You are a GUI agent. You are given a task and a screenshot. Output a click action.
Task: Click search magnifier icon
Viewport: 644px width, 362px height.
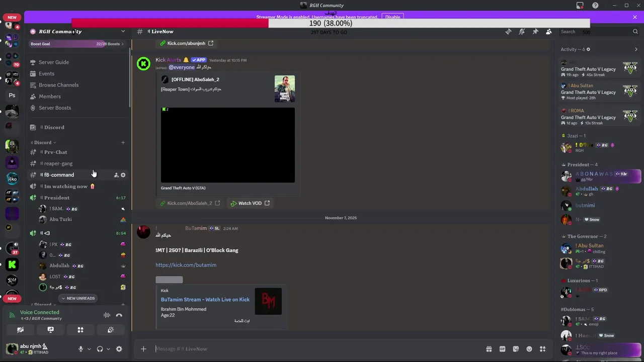635,32
